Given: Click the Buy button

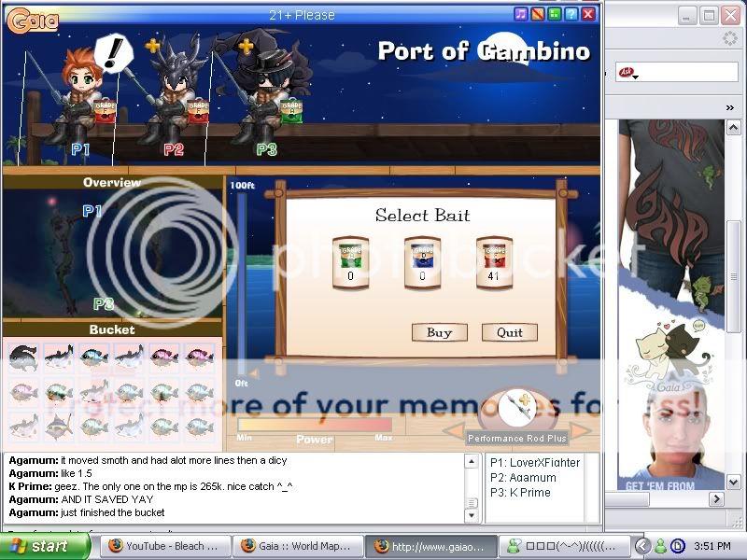Looking at the screenshot, I should coord(439,332).
